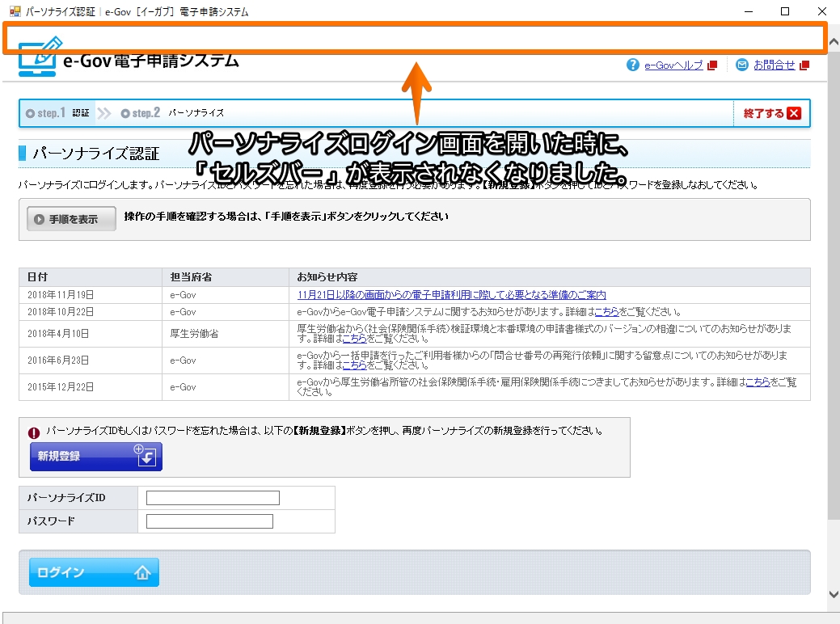Image resolution: width=840 pixels, height=624 pixels.
Task: Click the 厚生労働省 ministry cell
Action: 226,334
